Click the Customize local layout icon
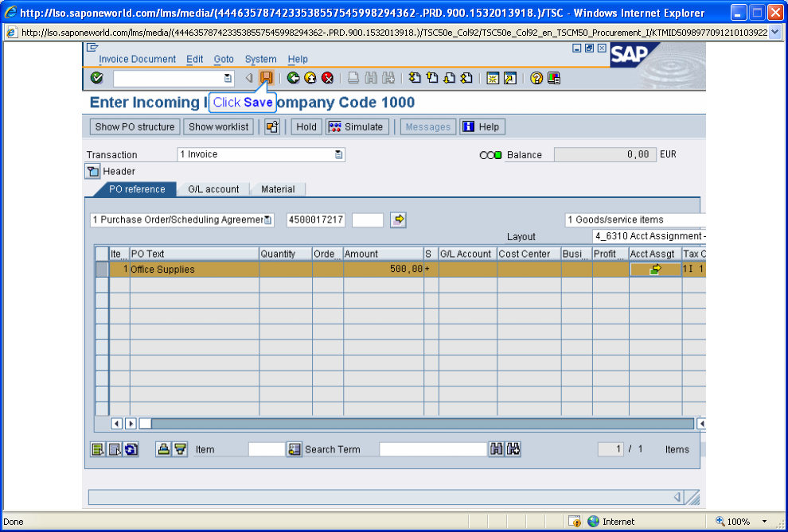The height and width of the screenshot is (532, 788). pyautogui.click(x=554, y=78)
